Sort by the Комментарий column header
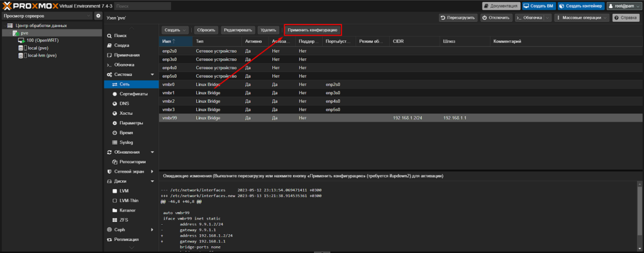 point(565,41)
